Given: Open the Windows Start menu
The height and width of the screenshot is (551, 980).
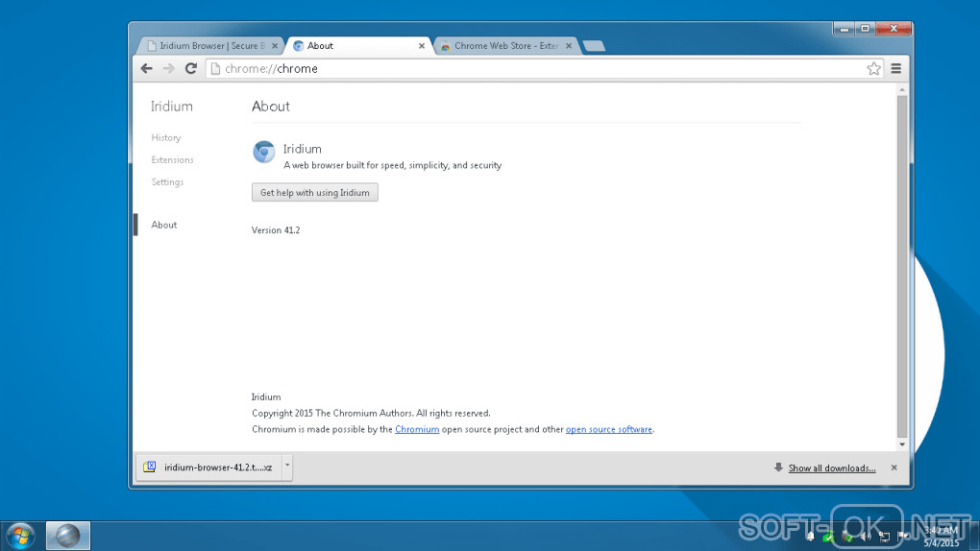Looking at the screenshot, I should (x=20, y=536).
